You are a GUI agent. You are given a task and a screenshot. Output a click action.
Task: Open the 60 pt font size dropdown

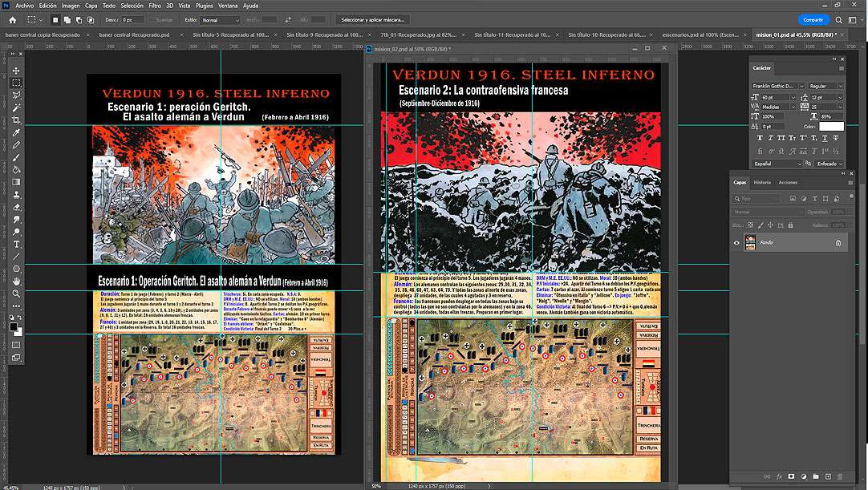(x=793, y=97)
